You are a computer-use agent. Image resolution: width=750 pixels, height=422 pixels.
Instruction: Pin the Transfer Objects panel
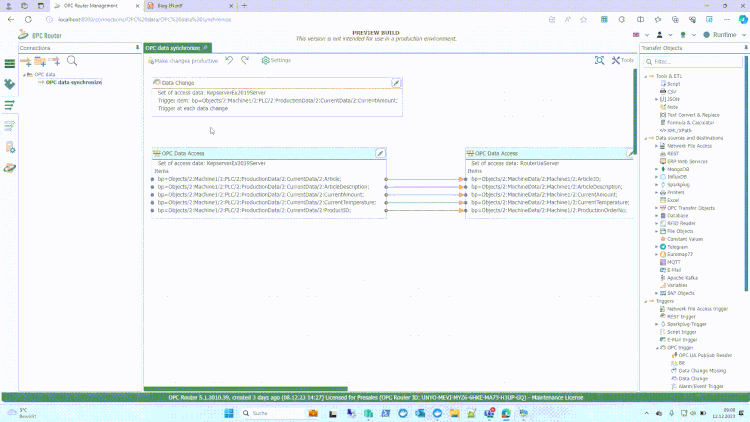[745, 48]
